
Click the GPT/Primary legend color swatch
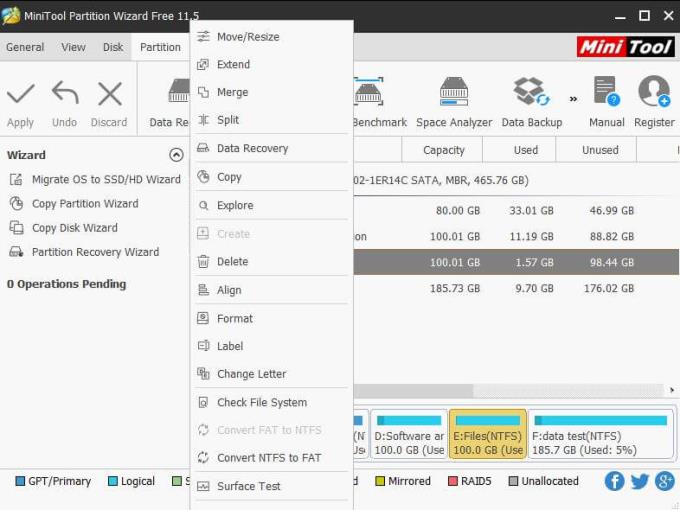point(20,481)
